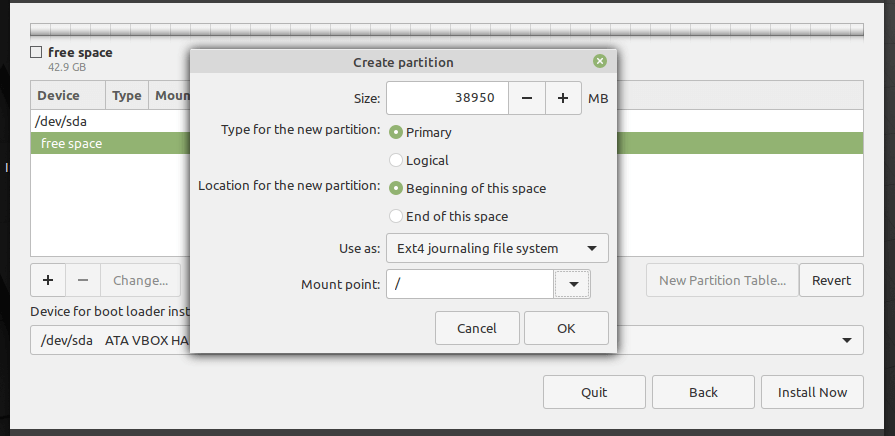Select Logical partition type

(397, 160)
